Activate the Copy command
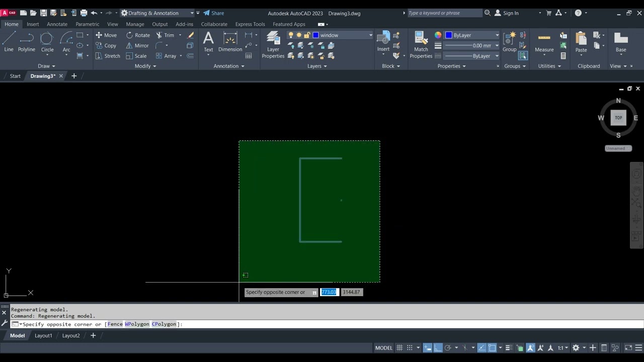 coord(106,46)
